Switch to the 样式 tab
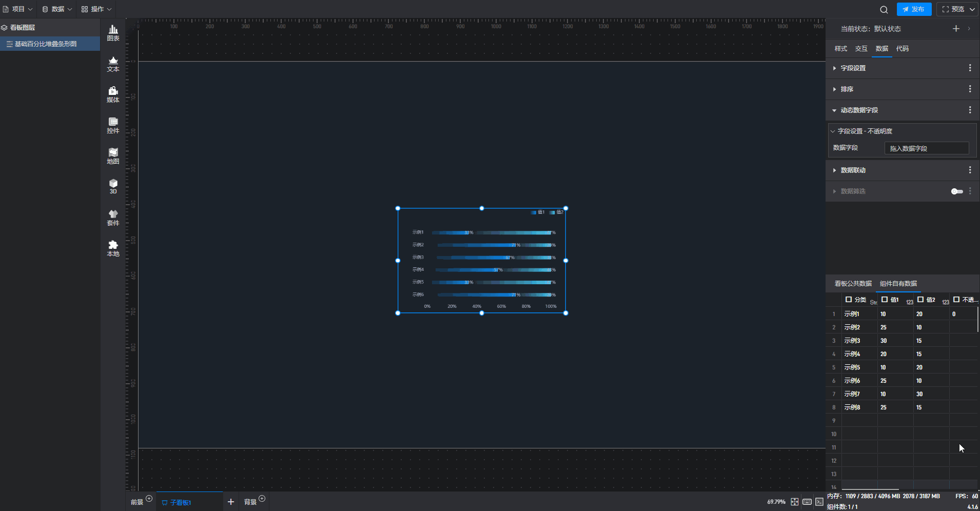Viewport: 980px width, 511px height. tap(840, 49)
